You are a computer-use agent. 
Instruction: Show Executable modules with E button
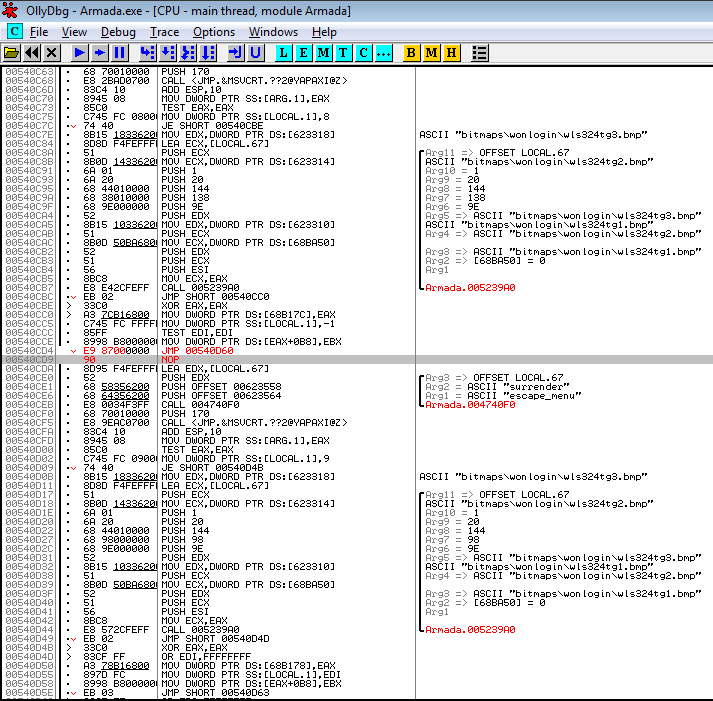click(304, 52)
